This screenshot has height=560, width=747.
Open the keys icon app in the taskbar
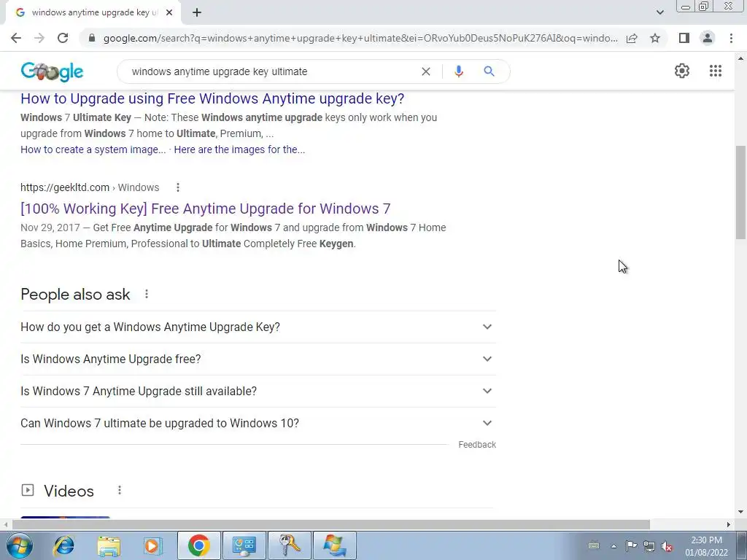click(x=289, y=545)
